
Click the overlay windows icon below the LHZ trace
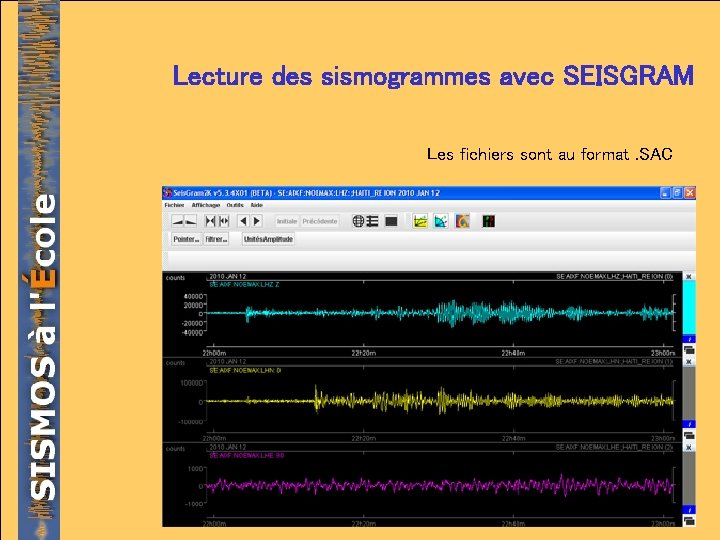[x=689, y=350]
